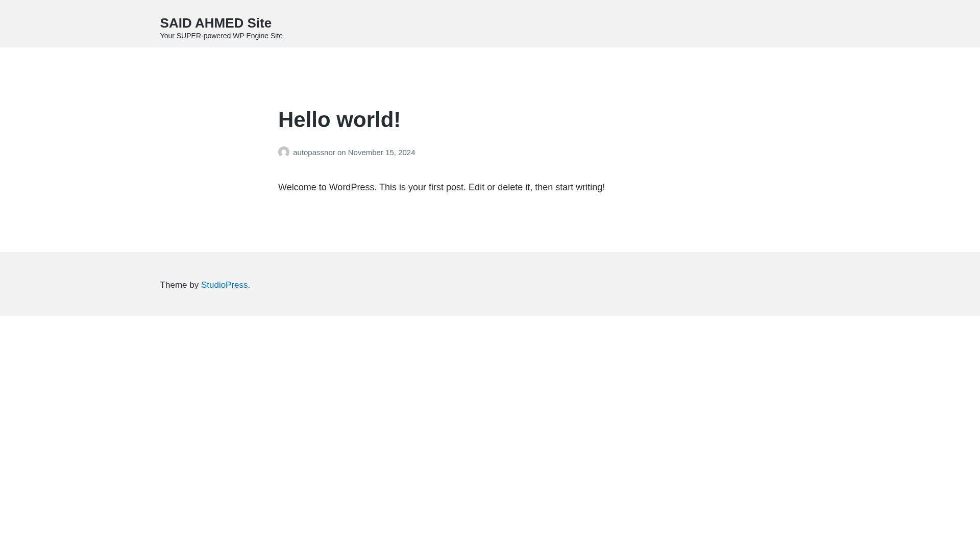
Task: Click the year 2024 in the date
Action: (x=406, y=153)
